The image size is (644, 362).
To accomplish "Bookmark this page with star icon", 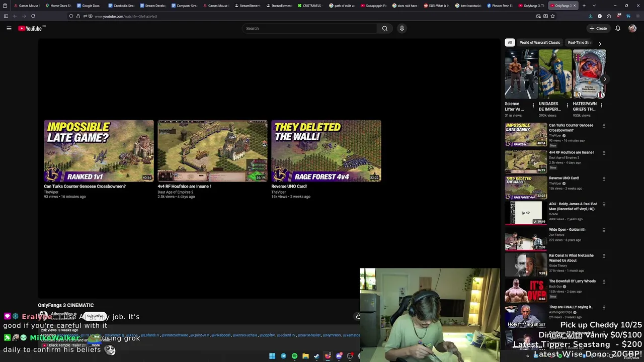I will [552, 16].
